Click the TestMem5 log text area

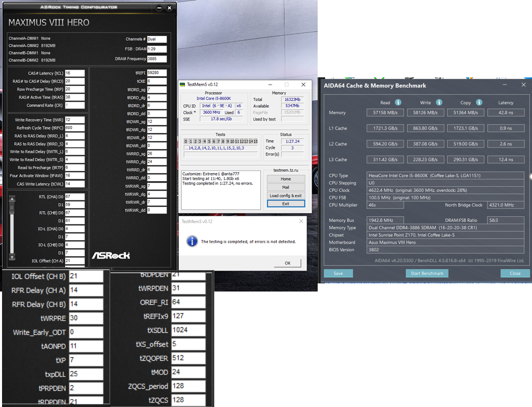(221, 190)
